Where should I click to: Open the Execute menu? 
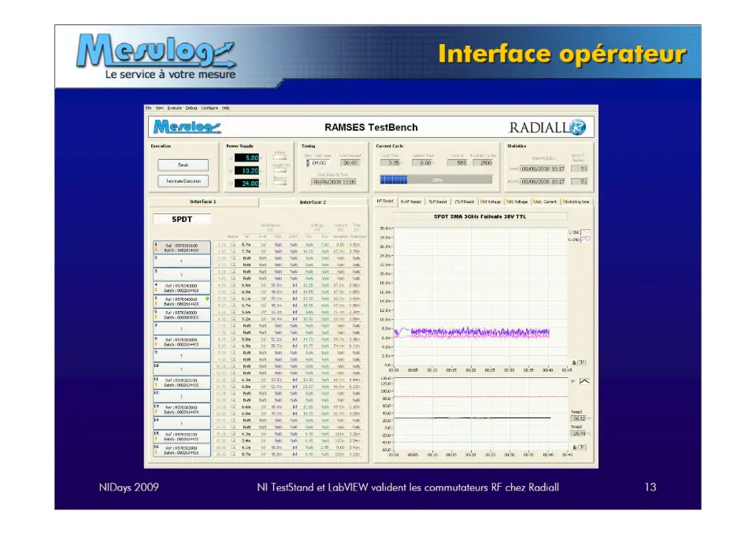coord(175,108)
